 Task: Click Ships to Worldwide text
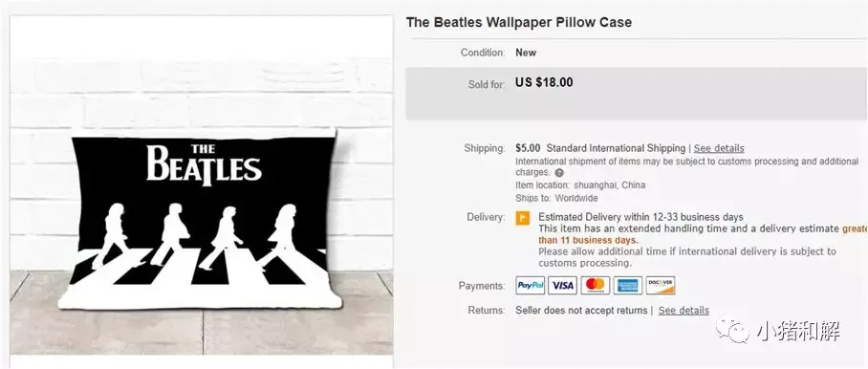[x=556, y=198]
